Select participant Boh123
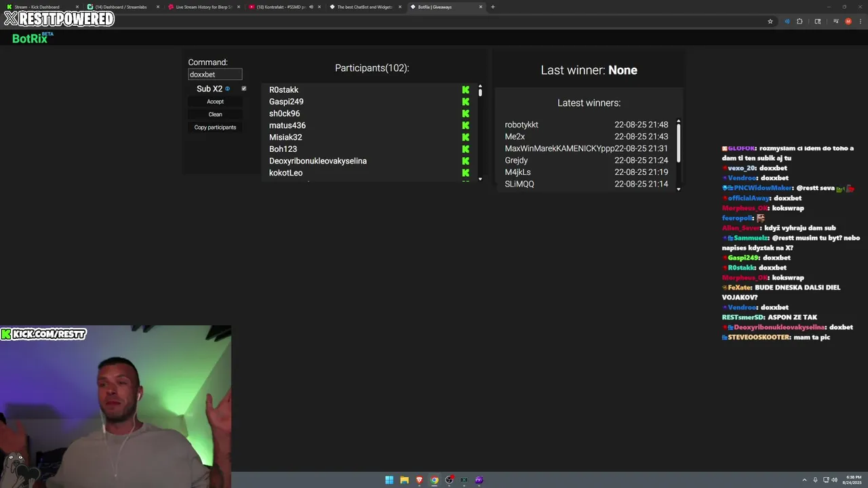The width and height of the screenshot is (868, 488). click(283, 149)
